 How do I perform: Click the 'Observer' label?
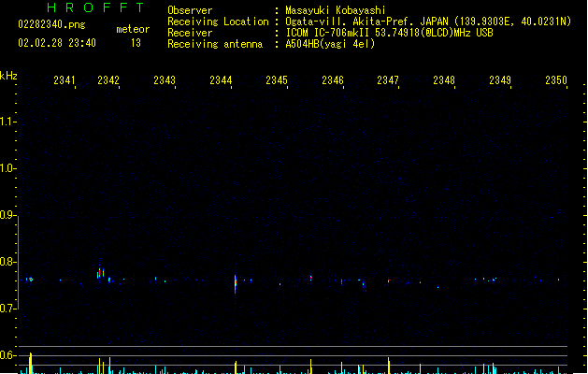click(x=190, y=10)
